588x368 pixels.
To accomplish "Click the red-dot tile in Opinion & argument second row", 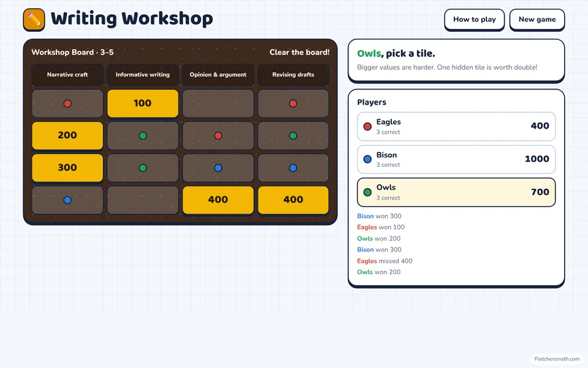I will click(x=218, y=135).
